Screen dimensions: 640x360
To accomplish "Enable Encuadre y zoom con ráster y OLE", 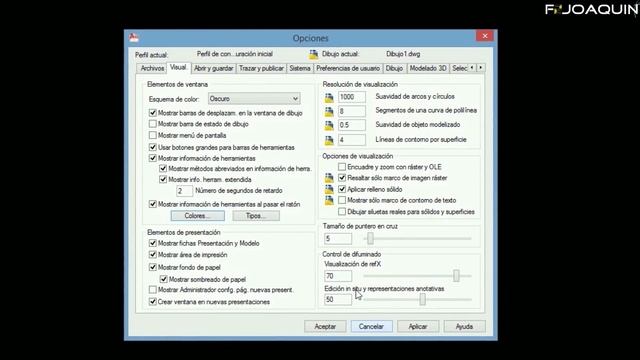I will click(x=342, y=167).
